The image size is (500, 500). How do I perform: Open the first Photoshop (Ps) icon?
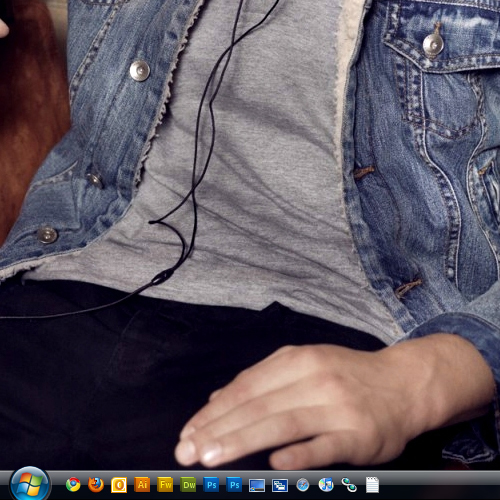[212, 484]
